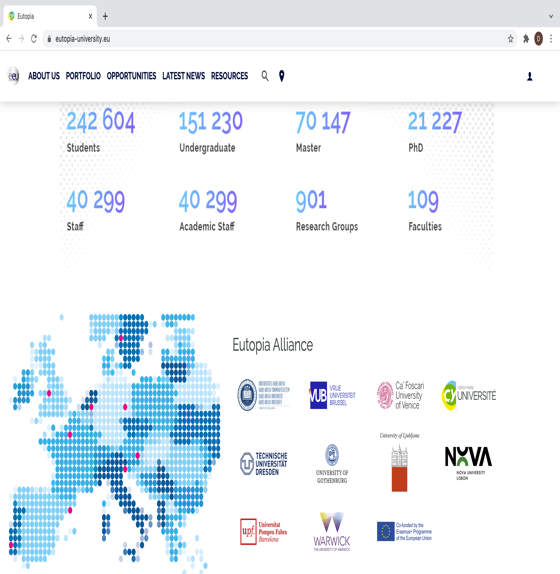Click the browser profile avatar
Viewport: 560px width, 574px height.
coord(538,39)
